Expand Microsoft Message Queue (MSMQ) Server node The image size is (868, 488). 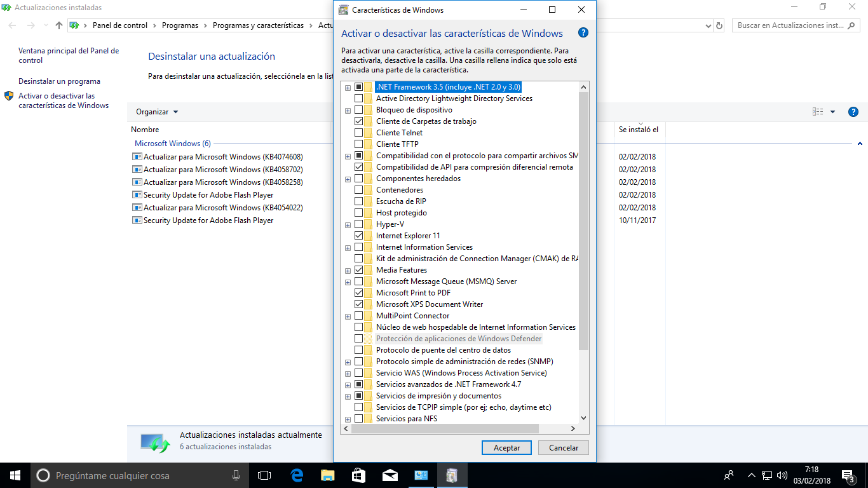[348, 281]
